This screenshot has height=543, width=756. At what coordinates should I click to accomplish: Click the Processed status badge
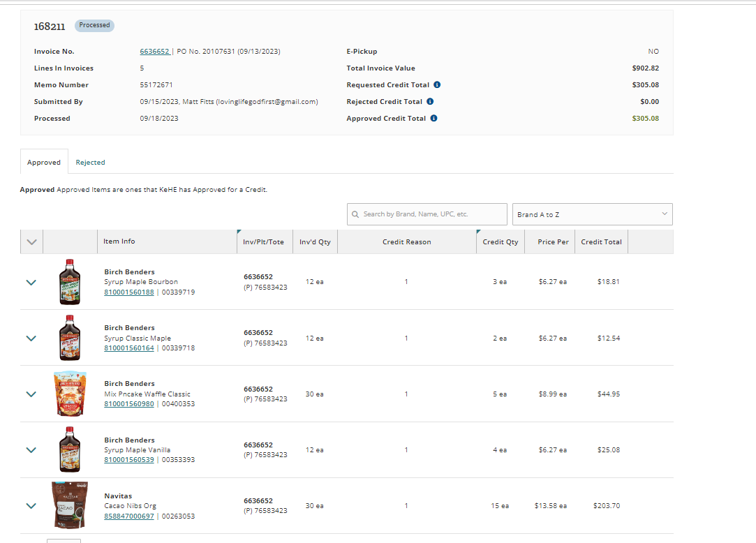[x=94, y=25]
